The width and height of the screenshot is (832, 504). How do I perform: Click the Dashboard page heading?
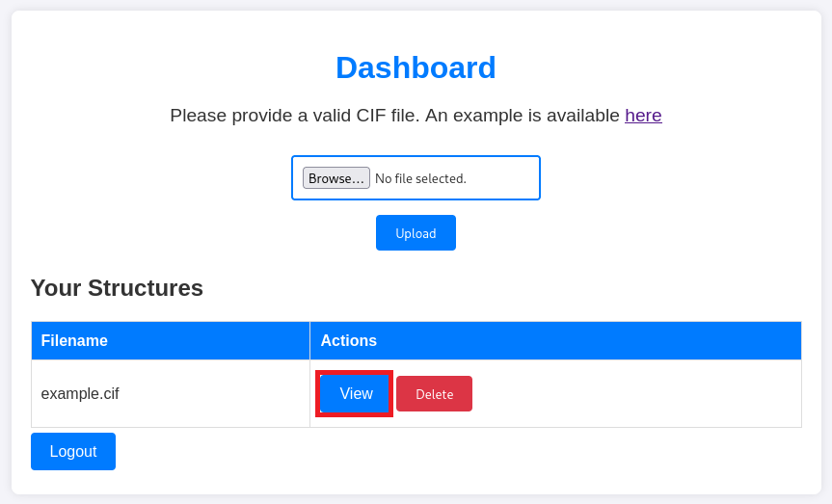click(x=416, y=67)
